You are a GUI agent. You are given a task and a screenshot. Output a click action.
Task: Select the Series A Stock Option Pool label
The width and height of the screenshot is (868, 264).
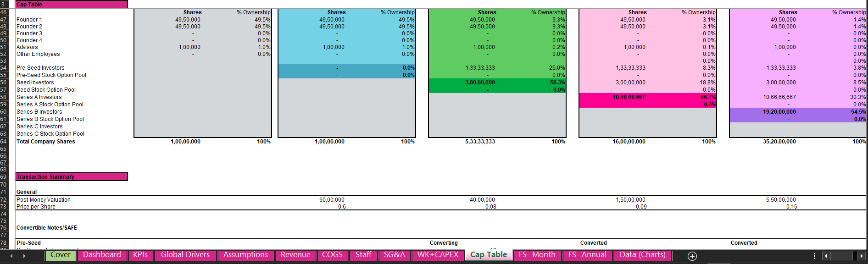click(50, 104)
